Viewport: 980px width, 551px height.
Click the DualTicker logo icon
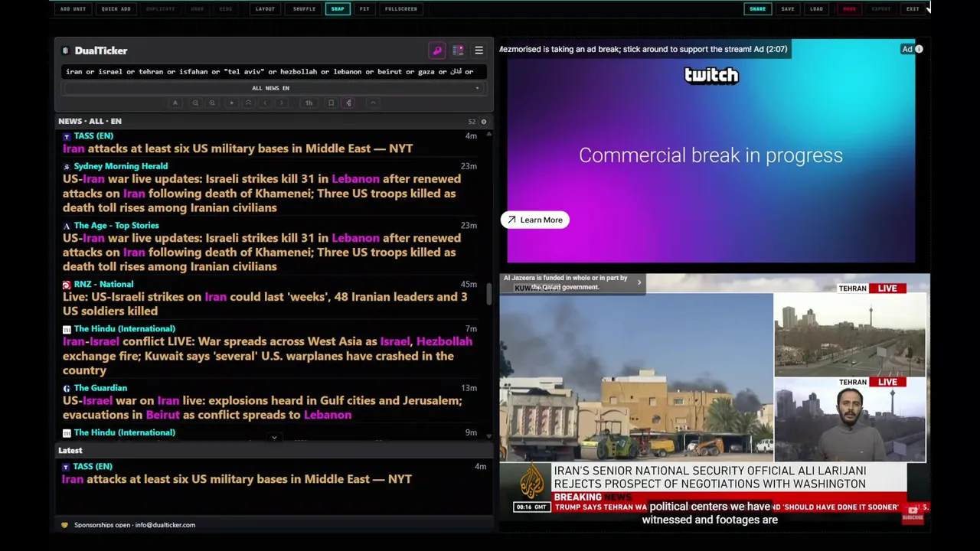point(66,51)
